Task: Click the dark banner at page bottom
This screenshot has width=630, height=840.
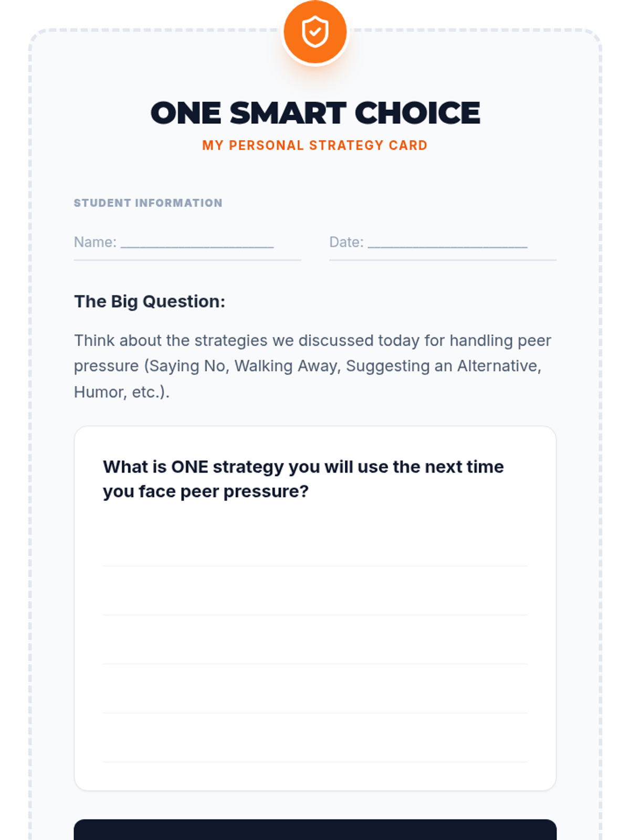Action: point(315,830)
